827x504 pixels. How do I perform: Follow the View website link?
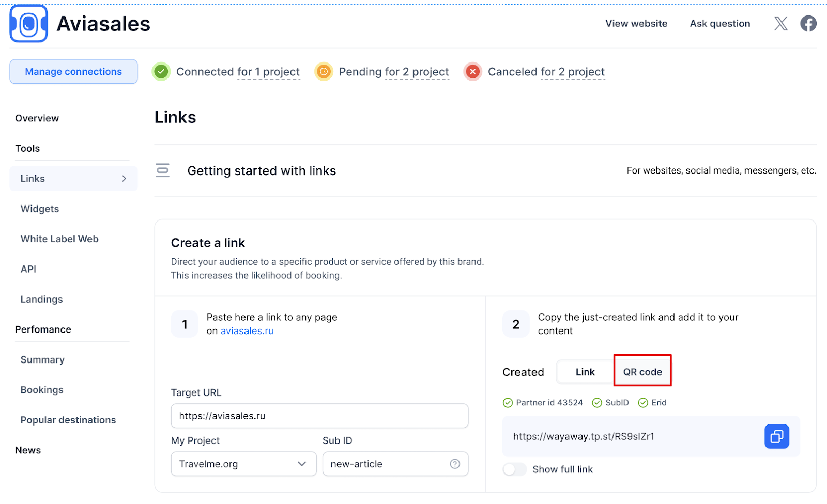636,24
